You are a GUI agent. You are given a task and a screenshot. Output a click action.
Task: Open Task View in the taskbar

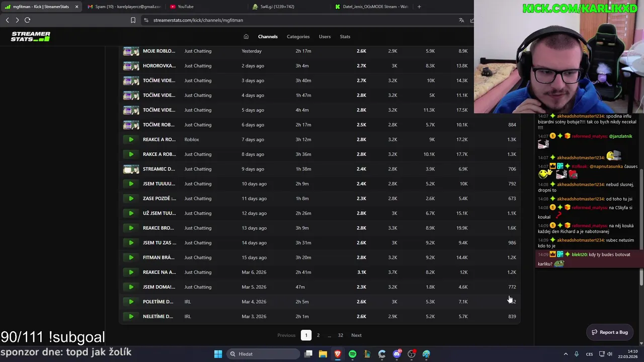tap(308, 354)
